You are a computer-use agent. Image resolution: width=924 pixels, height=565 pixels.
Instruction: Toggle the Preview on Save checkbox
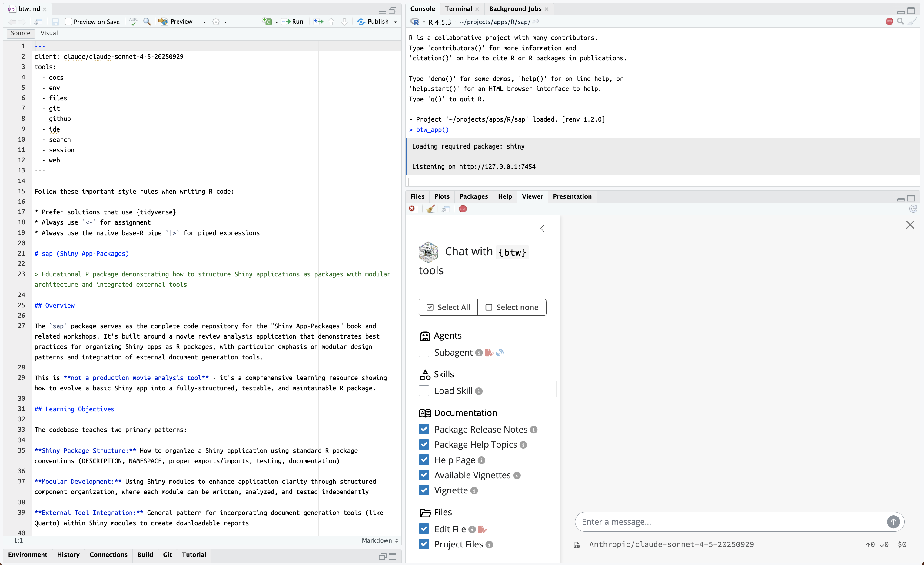click(69, 22)
